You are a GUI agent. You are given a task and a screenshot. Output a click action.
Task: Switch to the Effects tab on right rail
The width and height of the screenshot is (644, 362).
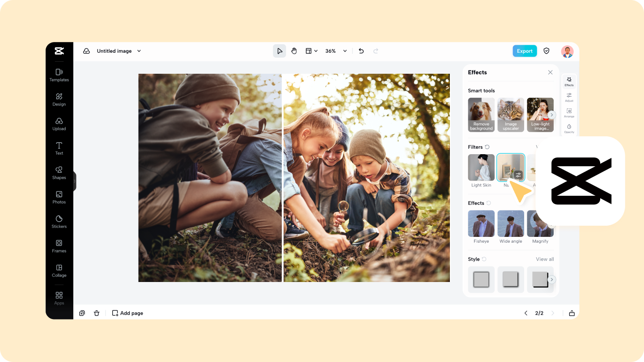click(x=569, y=81)
